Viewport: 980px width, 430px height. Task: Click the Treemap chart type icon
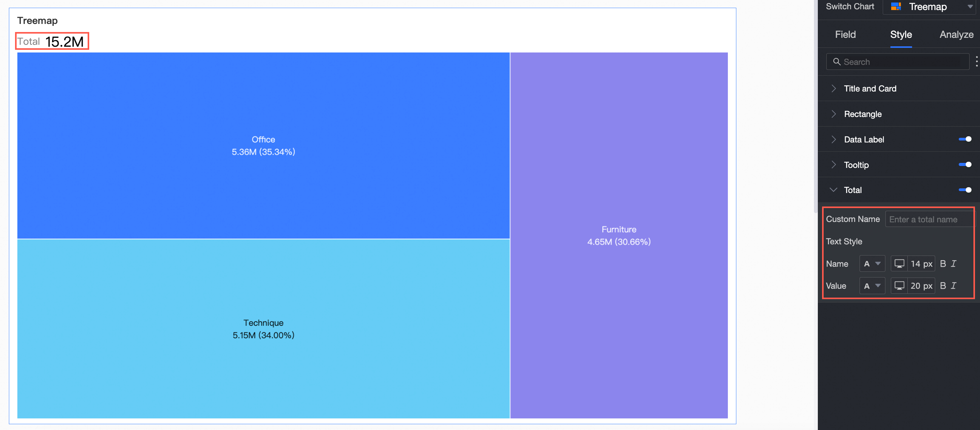point(896,7)
